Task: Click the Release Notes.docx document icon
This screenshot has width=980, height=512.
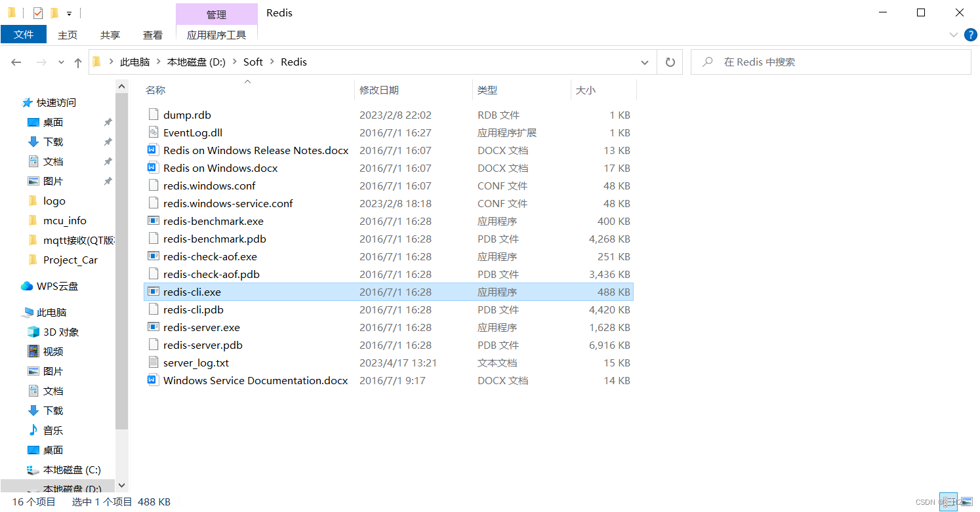Action: click(x=153, y=150)
